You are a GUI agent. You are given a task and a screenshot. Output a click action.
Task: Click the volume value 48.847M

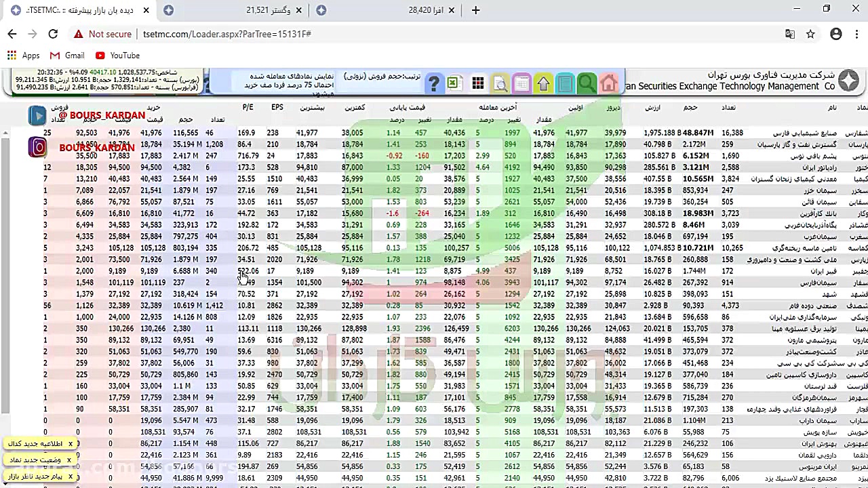tap(698, 133)
